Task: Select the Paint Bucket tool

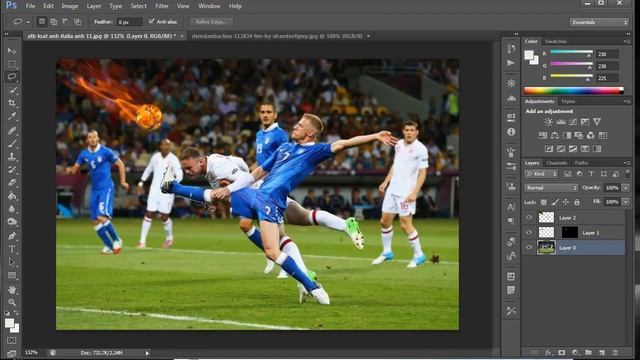Action: [x=12, y=196]
